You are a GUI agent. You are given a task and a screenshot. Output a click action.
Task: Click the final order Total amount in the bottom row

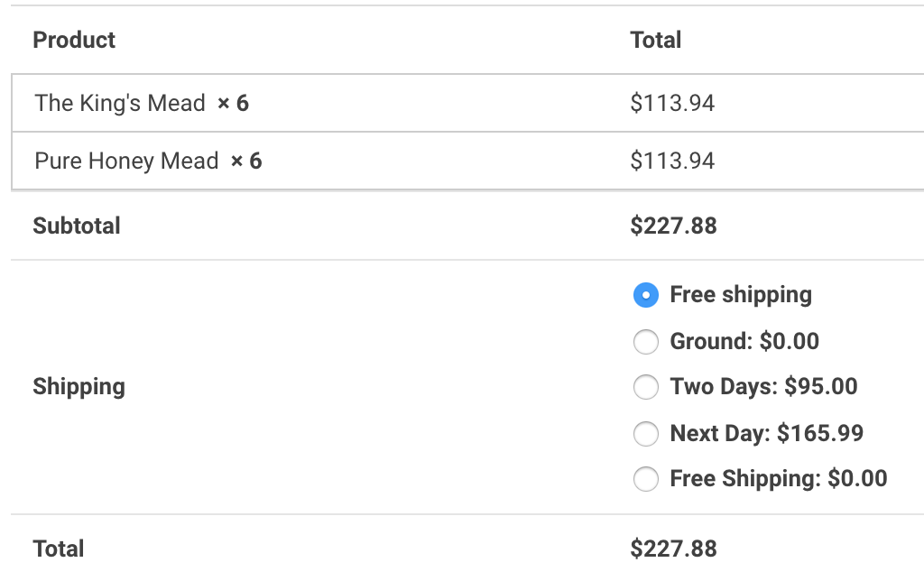click(673, 549)
